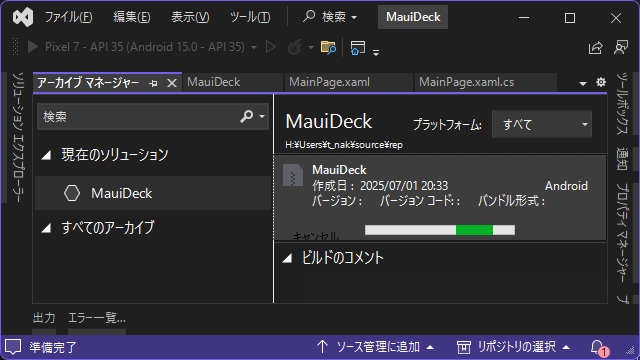Open the feedback person icon
Image resolution: width=640 pixels, height=360 pixels.
point(621,47)
